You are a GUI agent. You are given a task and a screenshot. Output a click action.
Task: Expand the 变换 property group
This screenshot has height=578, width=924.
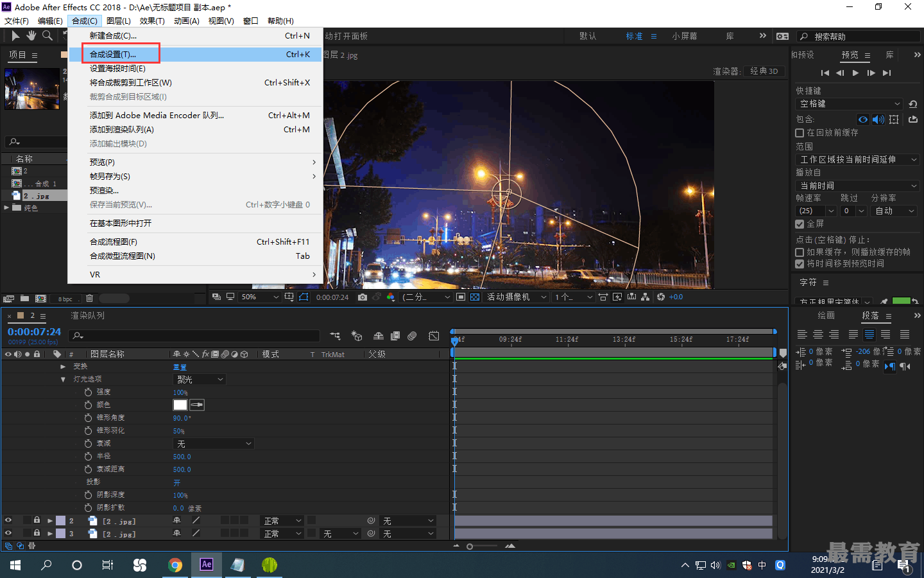[63, 367]
